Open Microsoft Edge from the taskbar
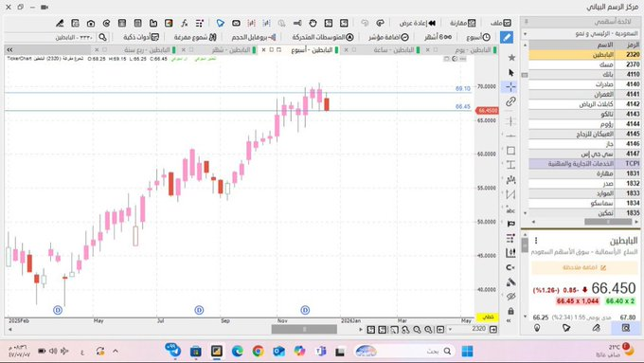 click(x=238, y=351)
